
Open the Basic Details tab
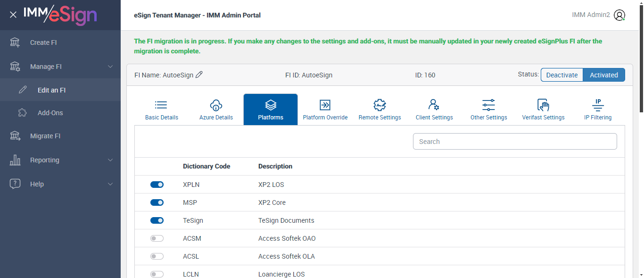(x=162, y=110)
